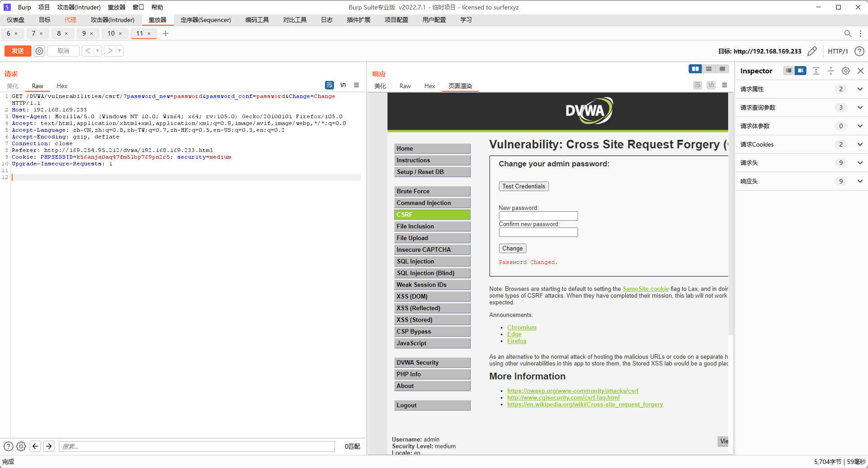Open response panel hamburger menu
Viewport: 868px width, 468px height.
[x=725, y=85]
